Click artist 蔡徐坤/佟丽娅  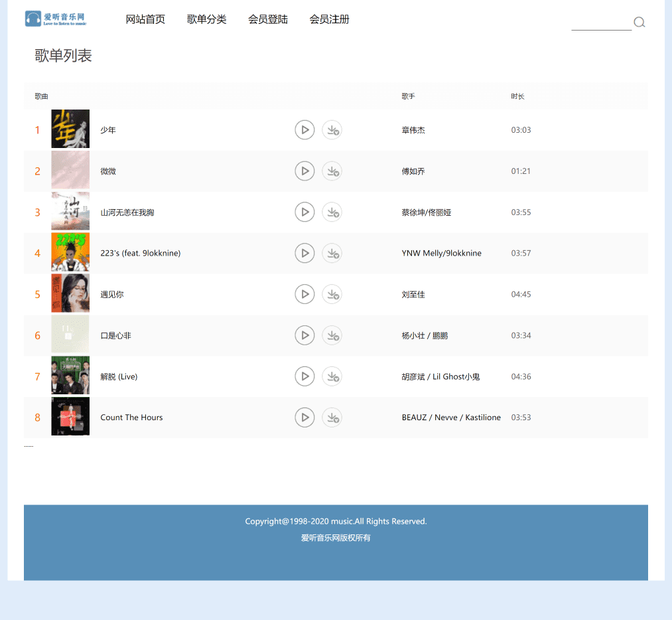(x=427, y=212)
